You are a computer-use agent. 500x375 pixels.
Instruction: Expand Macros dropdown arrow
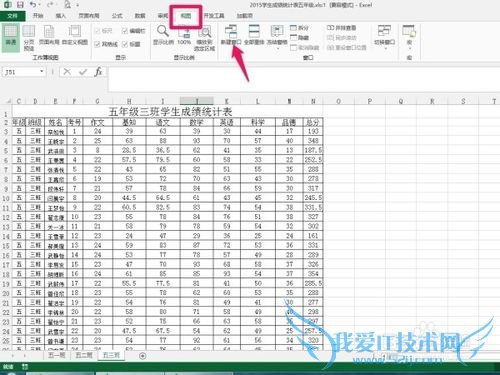[409, 49]
